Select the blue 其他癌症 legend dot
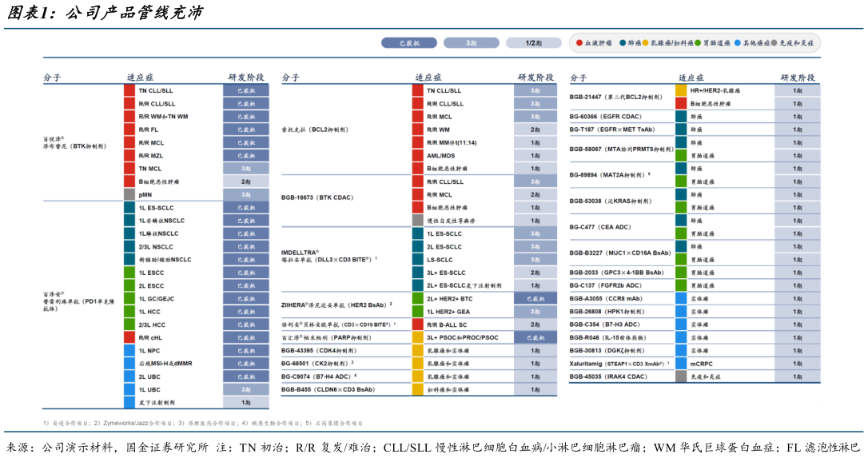The image size is (868, 458). (738, 42)
